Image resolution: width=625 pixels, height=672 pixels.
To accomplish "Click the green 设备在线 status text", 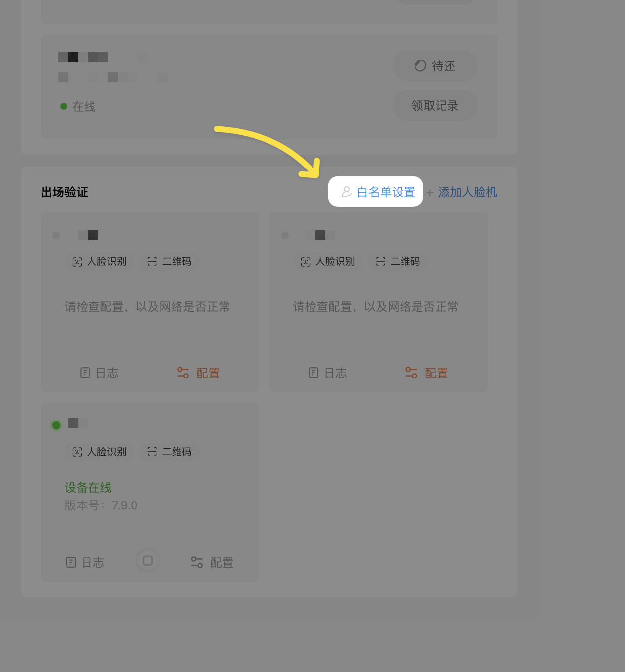I will [x=88, y=488].
